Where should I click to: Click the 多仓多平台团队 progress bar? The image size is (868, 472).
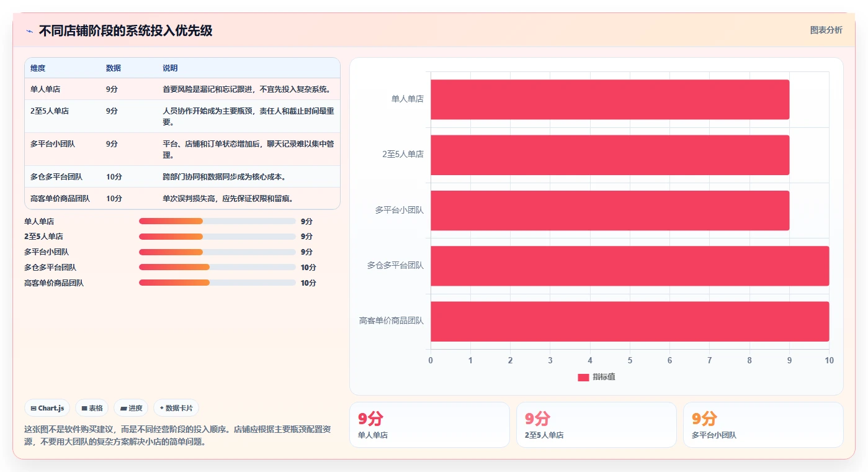(x=217, y=267)
